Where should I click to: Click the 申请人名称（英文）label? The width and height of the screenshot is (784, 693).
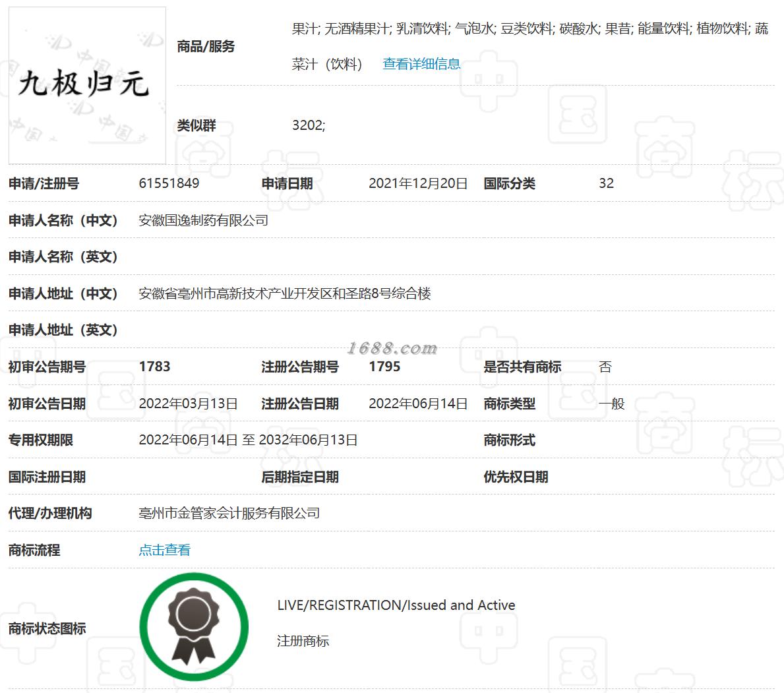point(63,257)
